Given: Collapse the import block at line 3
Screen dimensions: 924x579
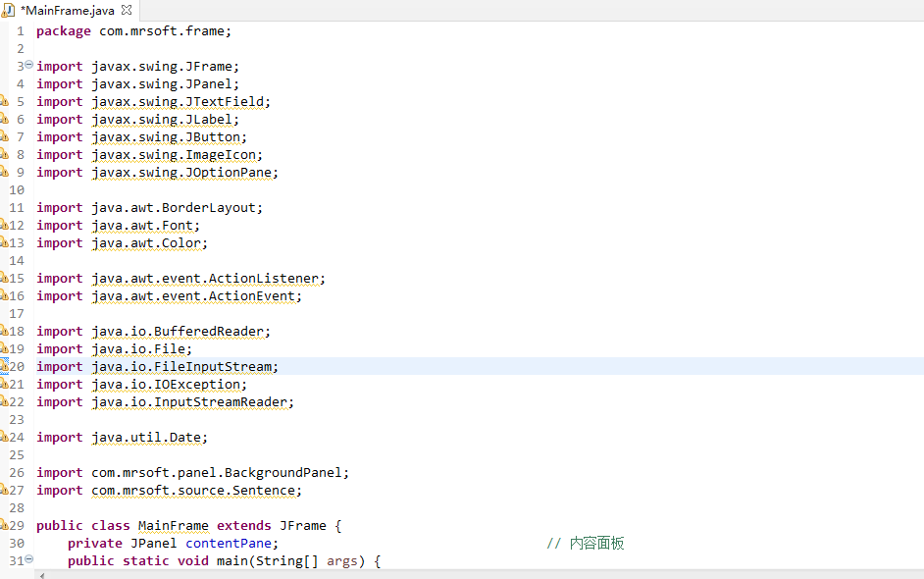Looking at the screenshot, I should point(28,65).
